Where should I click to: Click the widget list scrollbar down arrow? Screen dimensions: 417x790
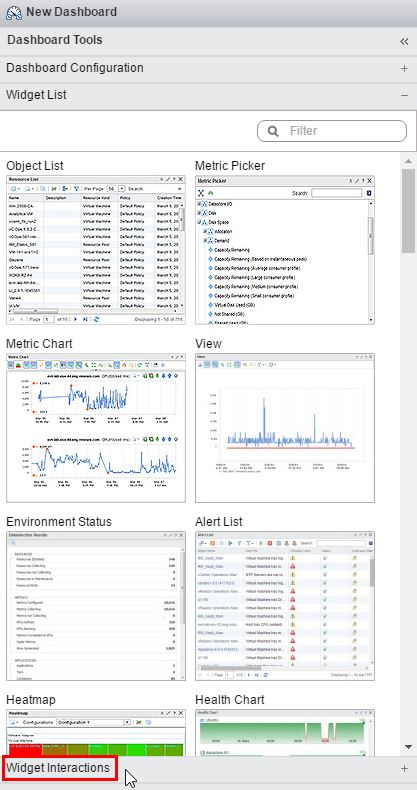408,747
